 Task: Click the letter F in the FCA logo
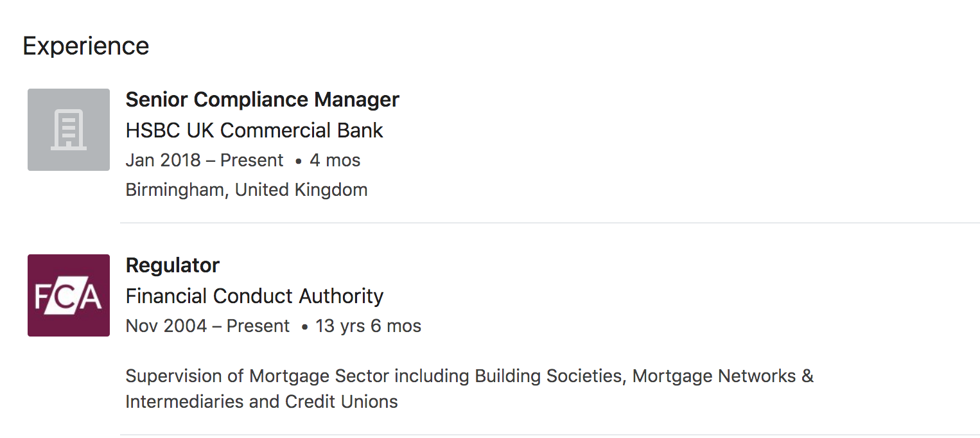point(43,297)
